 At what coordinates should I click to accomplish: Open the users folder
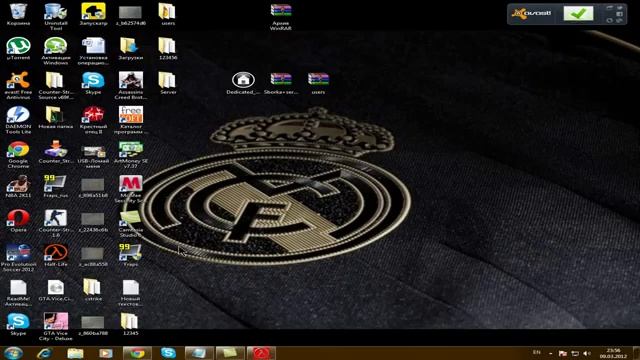[x=168, y=12]
